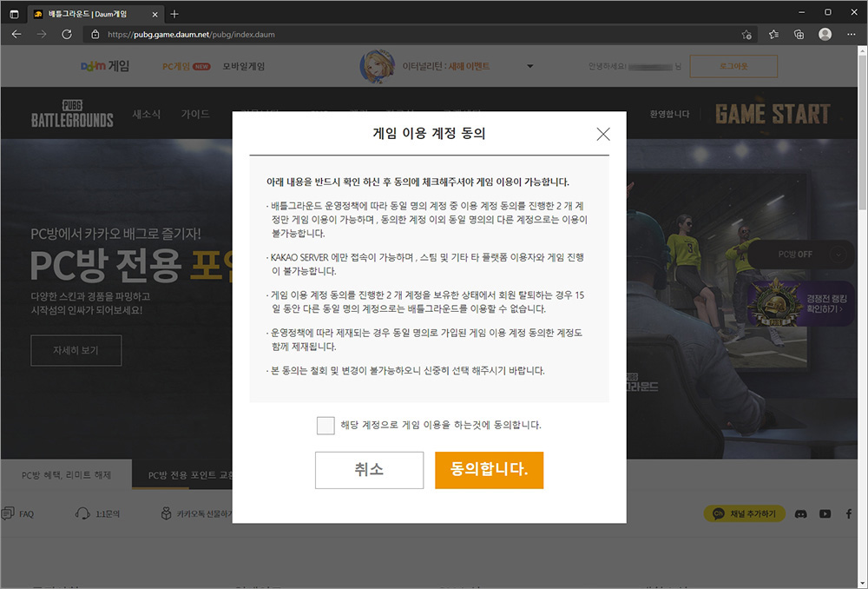
Task: Open 1:1문의 headset icon link
Action: click(x=97, y=513)
